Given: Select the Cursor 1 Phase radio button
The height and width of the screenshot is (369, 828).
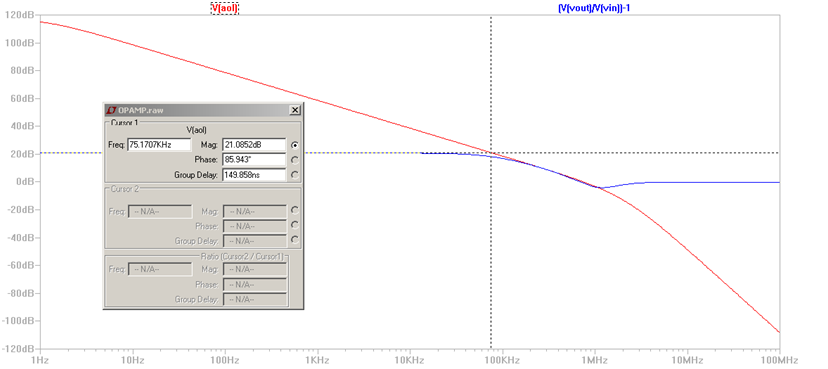Looking at the screenshot, I should click(295, 159).
